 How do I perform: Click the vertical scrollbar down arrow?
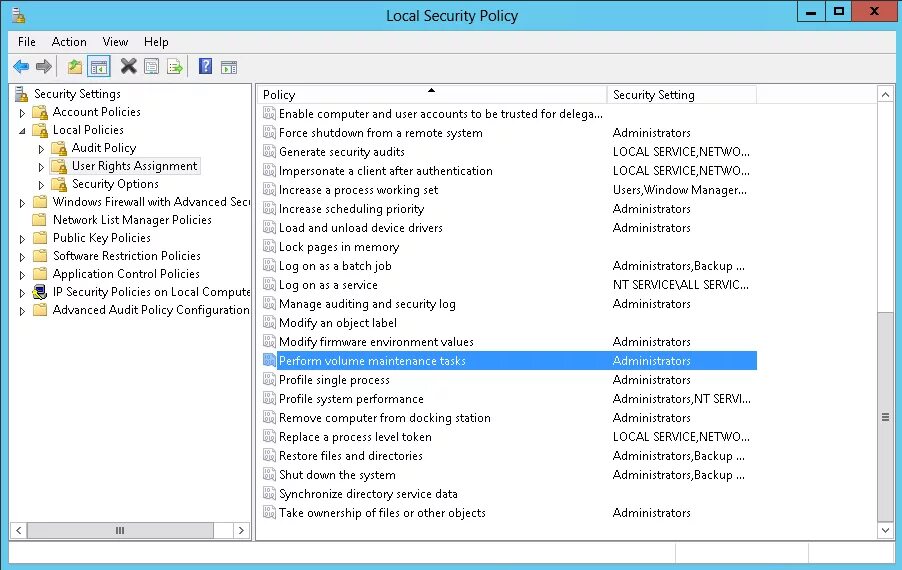(x=885, y=529)
